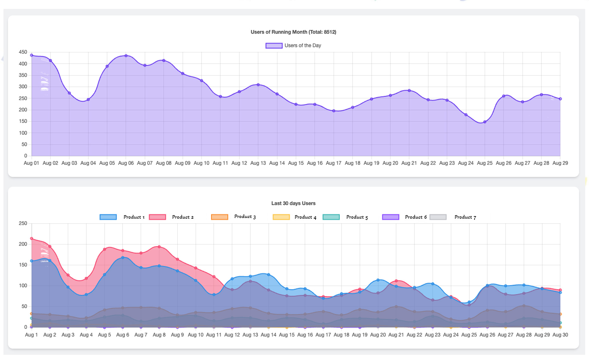
Task: Hide the Product 1 series via legend
Action: click(108, 217)
